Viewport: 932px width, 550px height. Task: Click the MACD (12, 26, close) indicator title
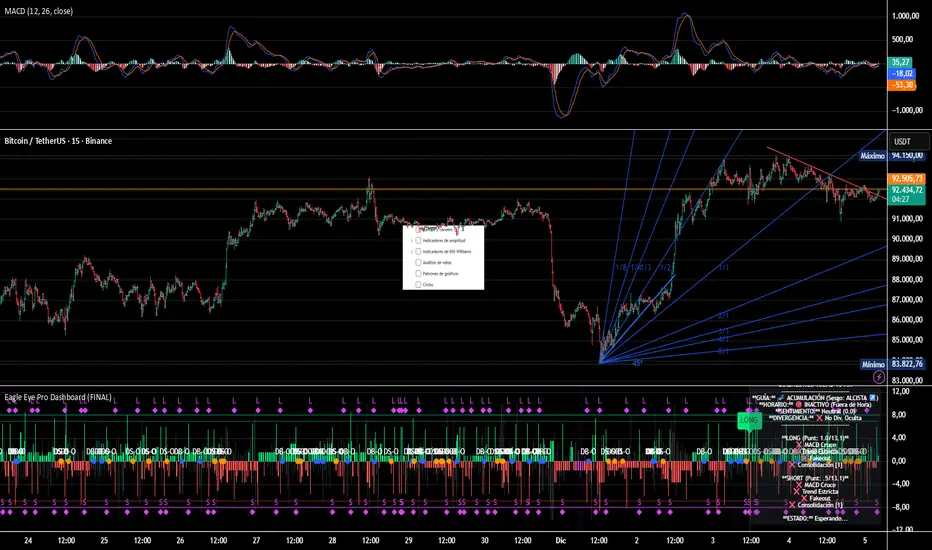click(x=39, y=11)
